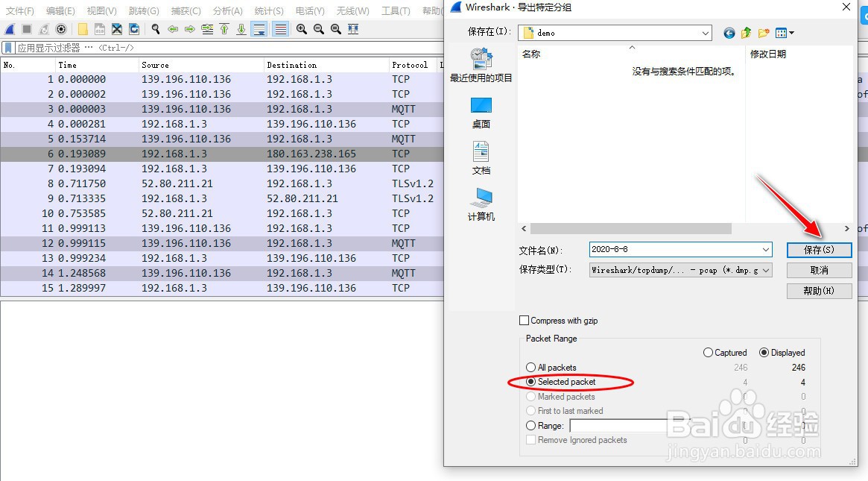The height and width of the screenshot is (481, 868).
Task: Click the restart capture icon
Action: pos(45,28)
